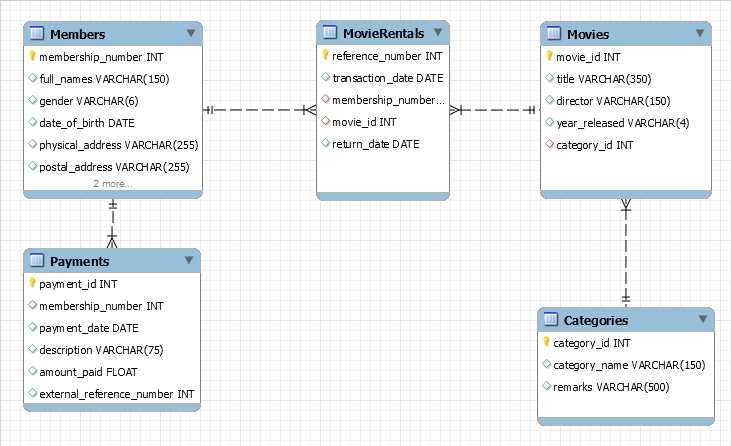Screen dimensions: 731x446
Task: Select the relationship line between Movies and Categories
Action: click(626, 250)
